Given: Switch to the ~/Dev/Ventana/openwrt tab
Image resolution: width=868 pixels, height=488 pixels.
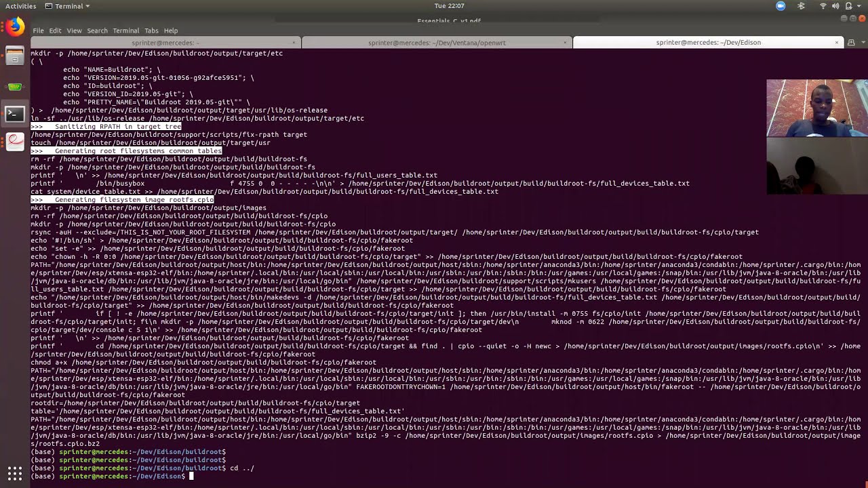Looking at the screenshot, I should 437,42.
